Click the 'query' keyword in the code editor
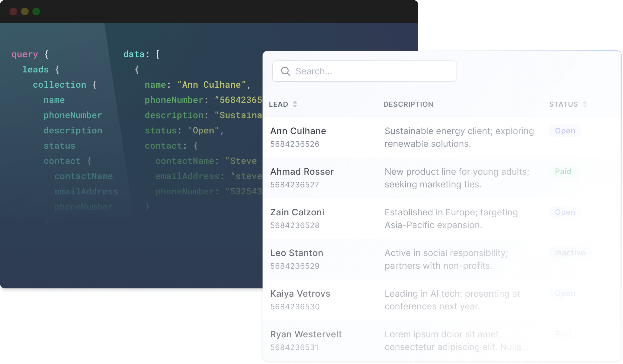This screenshot has width=623, height=364. (25, 54)
